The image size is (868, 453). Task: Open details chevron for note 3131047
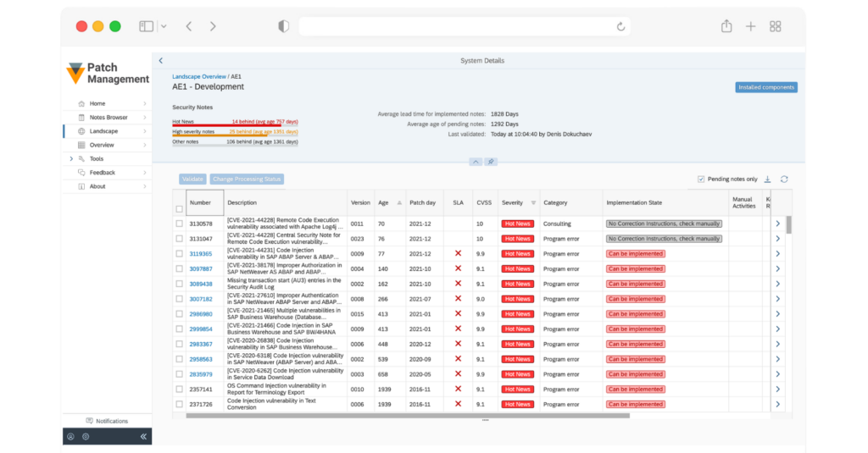tap(778, 239)
